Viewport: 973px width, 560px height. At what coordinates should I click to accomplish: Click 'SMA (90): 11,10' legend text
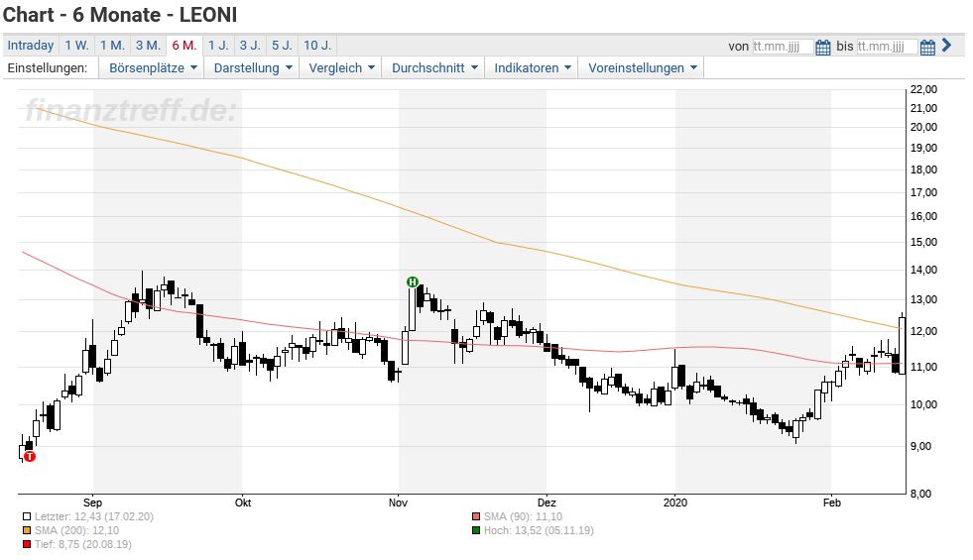point(523,516)
